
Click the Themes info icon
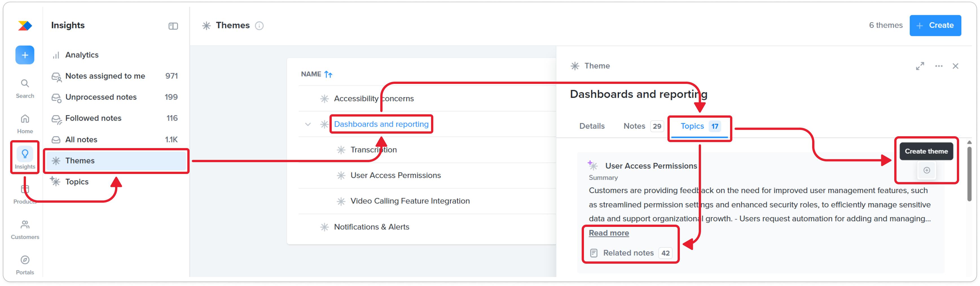point(259,26)
